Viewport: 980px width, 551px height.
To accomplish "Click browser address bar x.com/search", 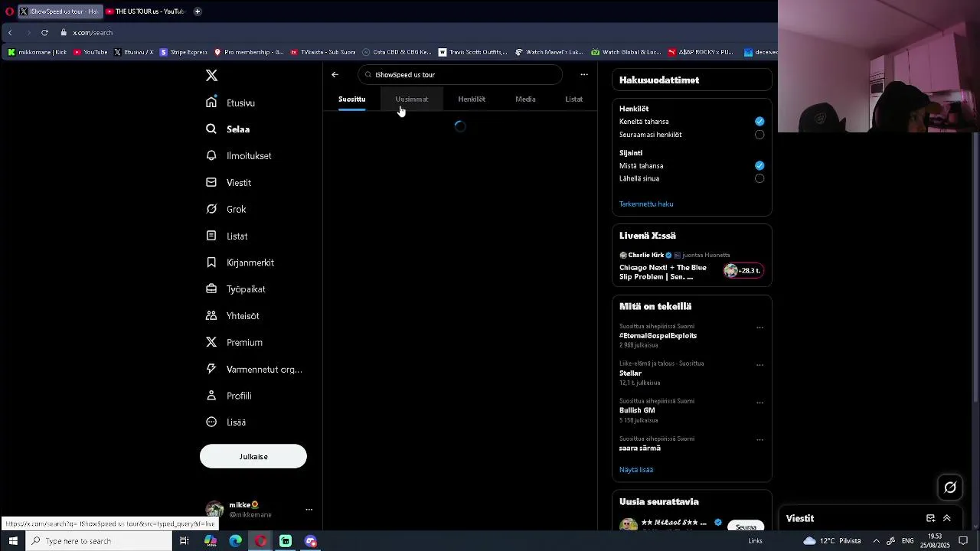I will pyautogui.click(x=93, y=33).
